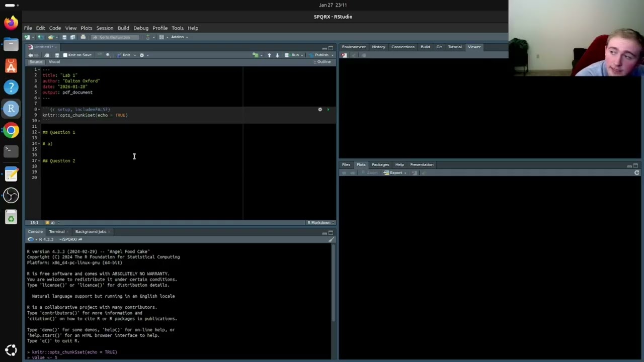The image size is (644, 362).
Task: Switch to the Packages tab
Action: (x=380, y=165)
